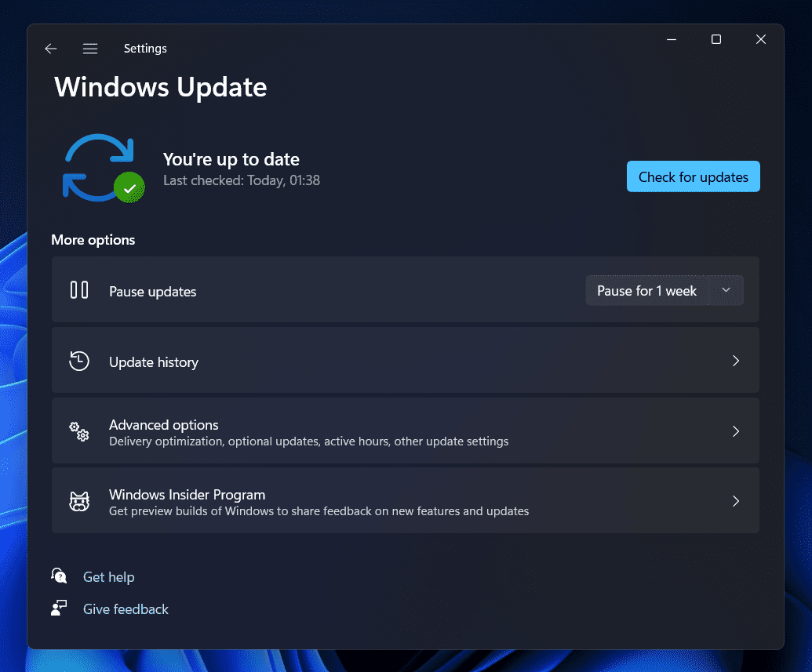The width and height of the screenshot is (812, 672).
Task: Click the Update history clock icon
Action: point(79,361)
